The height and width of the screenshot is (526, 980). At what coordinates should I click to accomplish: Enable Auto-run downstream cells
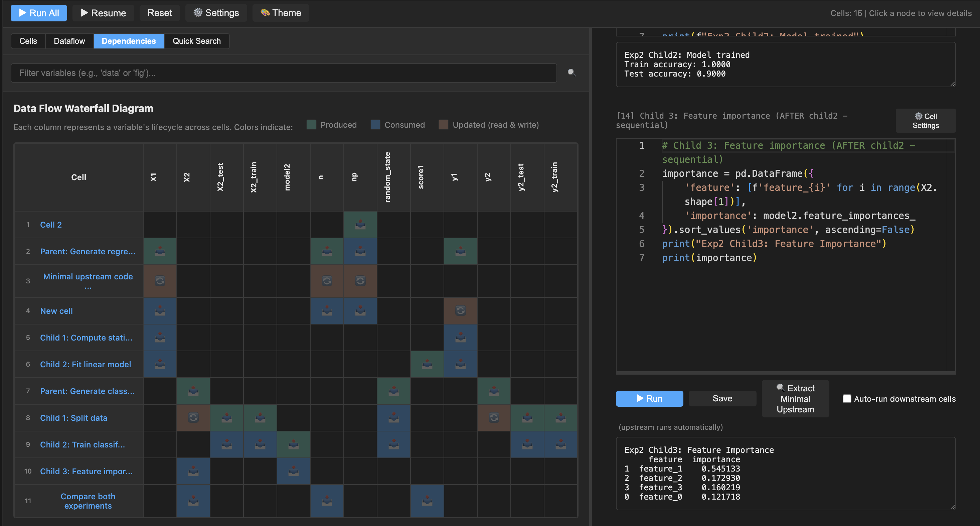point(847,399)
